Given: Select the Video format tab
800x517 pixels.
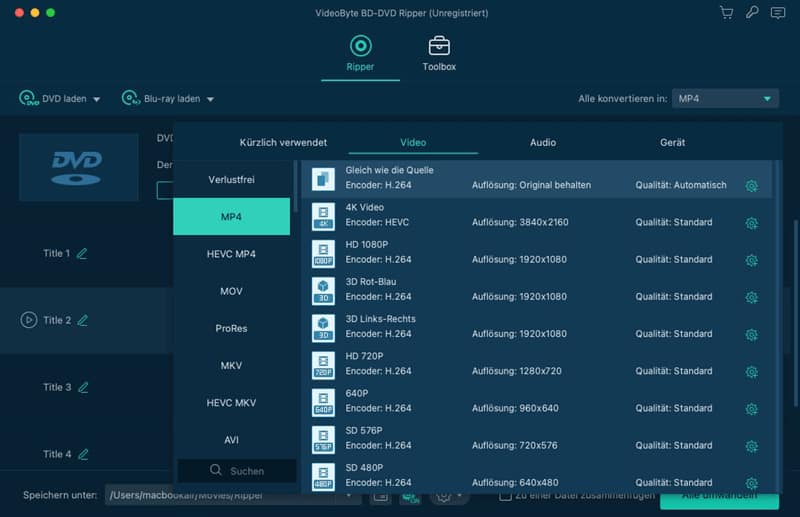Looking at the screenshot, I should tap(413, 142).
